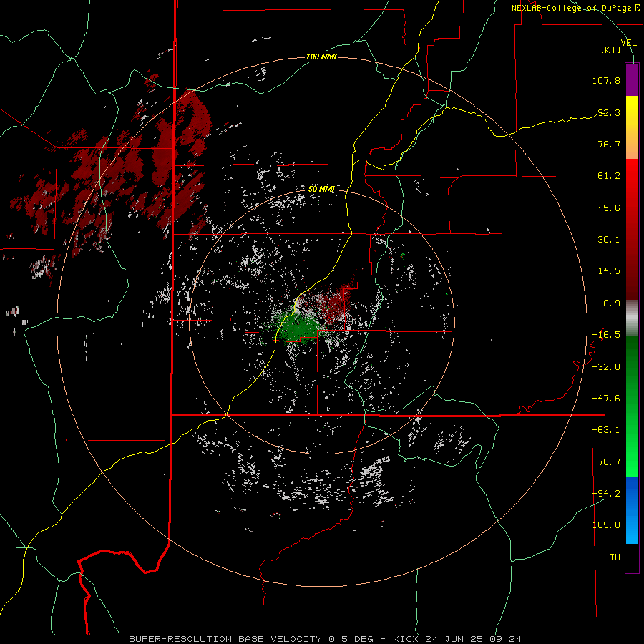Click the 14.5 legend value
This screenshot has width=644, height=644.
click(609, 271)
